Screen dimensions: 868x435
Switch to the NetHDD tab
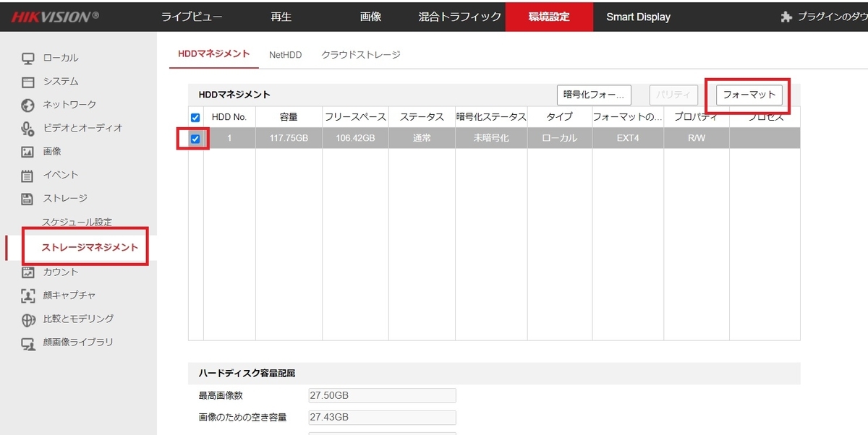285,53
